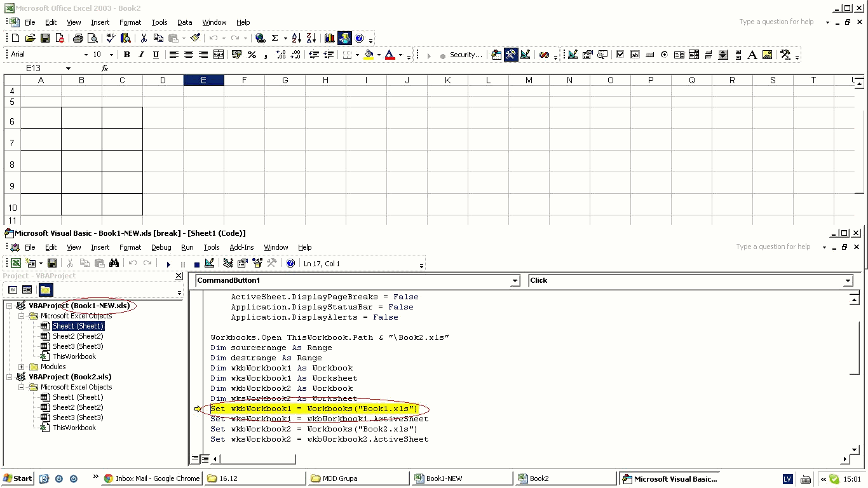Image resolution: width=868 pixels, height=488 pixels.
Task: Open the Arial font name dropdown
Action: coord(86,55)
